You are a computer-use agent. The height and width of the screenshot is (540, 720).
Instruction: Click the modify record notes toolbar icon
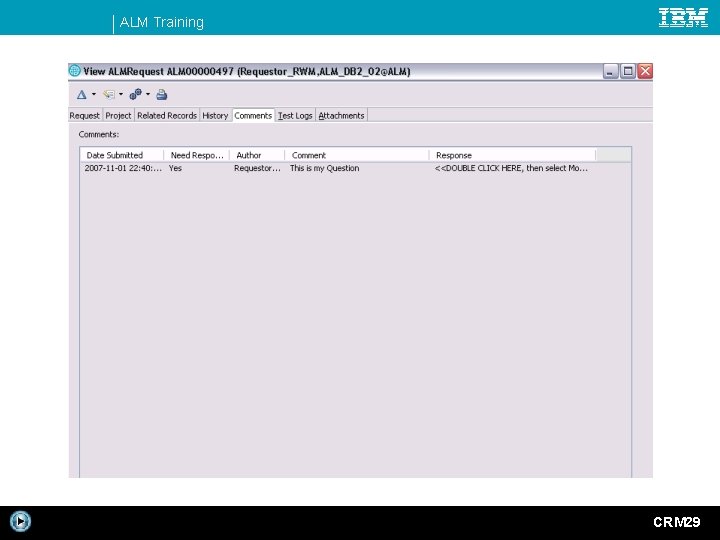pos(109,95)
